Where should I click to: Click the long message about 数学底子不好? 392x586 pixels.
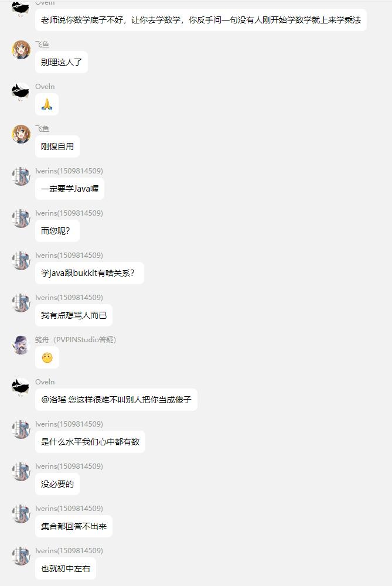tap(201, 20)
